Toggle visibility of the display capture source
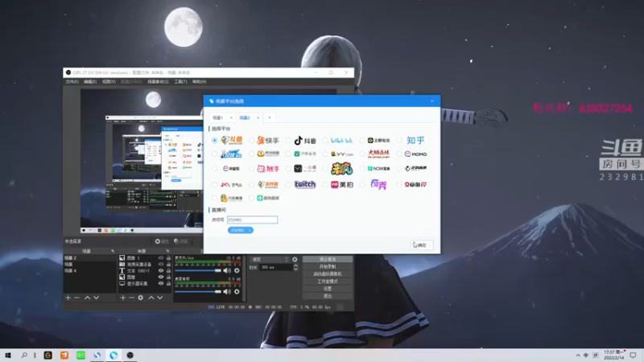 (x=161, y=284)
